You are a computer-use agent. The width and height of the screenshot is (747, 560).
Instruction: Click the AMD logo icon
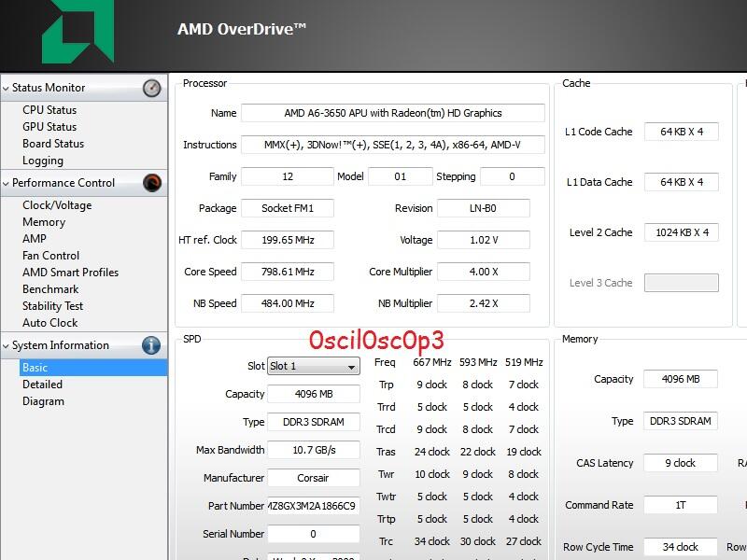[78, 32]
